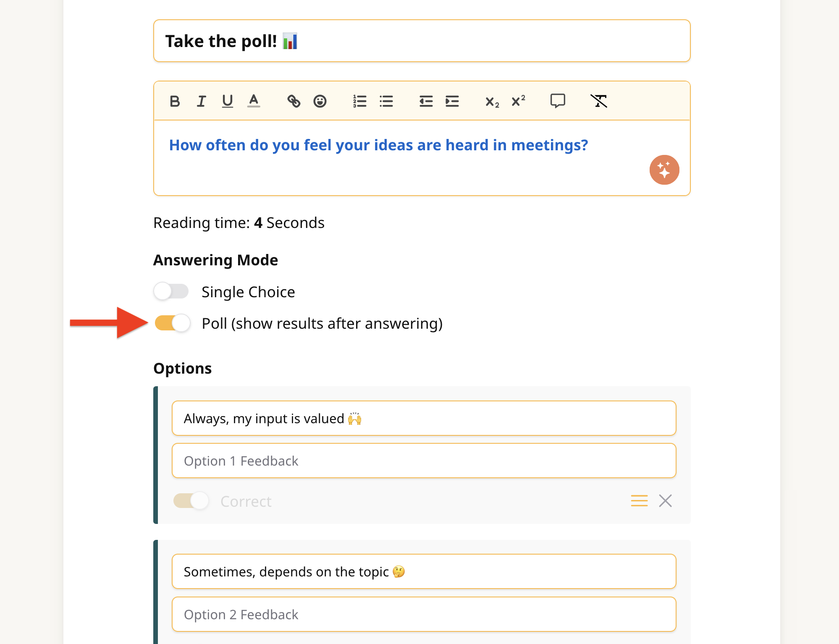
Task: Apply superscript formatting
Action: tap(518, 101)
